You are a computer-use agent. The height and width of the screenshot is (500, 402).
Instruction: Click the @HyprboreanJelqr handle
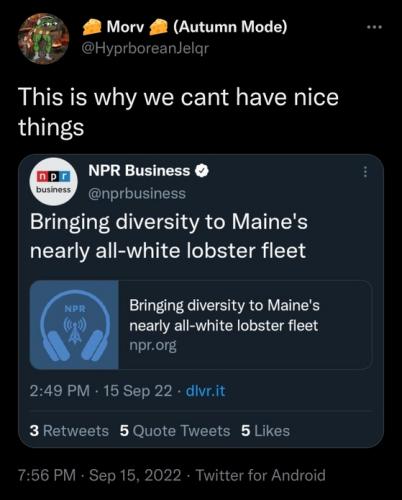[x=145, y=49]
